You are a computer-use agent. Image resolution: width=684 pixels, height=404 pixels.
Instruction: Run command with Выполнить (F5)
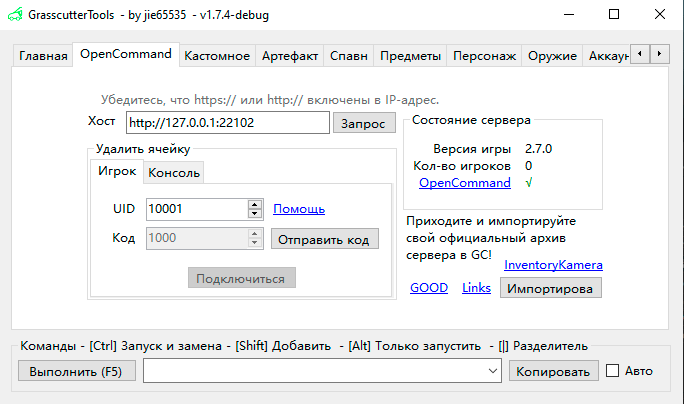pyautogui.click(x=76, y=371)
